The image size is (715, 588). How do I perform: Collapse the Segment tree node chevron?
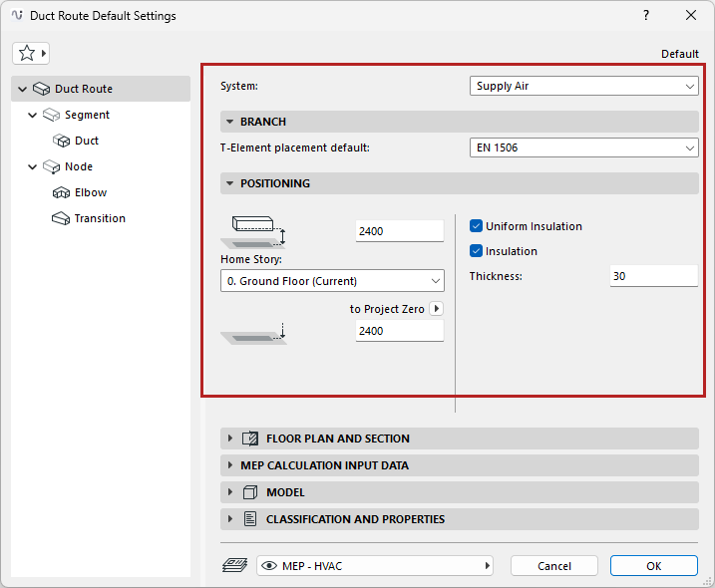[32, 115]
